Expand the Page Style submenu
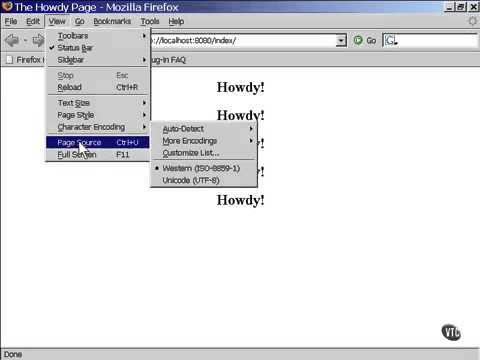Viewport: 480px width, 360px height. pyautogui.click(x=97, y=115)
